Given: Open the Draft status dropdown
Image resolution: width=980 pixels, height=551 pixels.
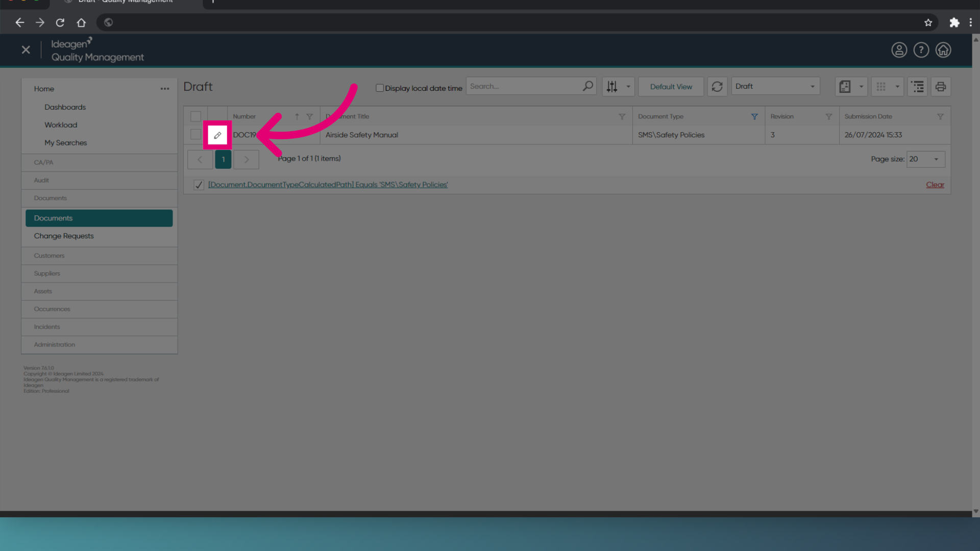Looking at the screenshot, I should click(775, 86).
